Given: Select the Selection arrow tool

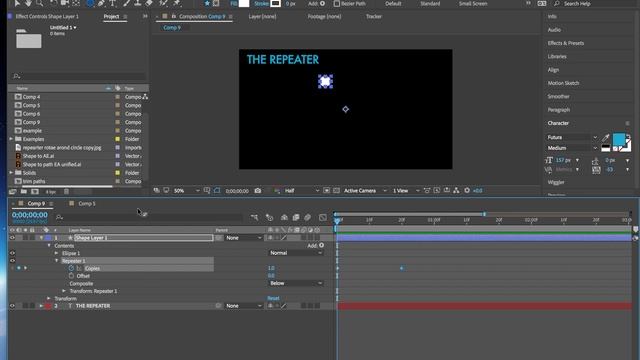Looking at the screenshot, I should [x=17, y=3].
